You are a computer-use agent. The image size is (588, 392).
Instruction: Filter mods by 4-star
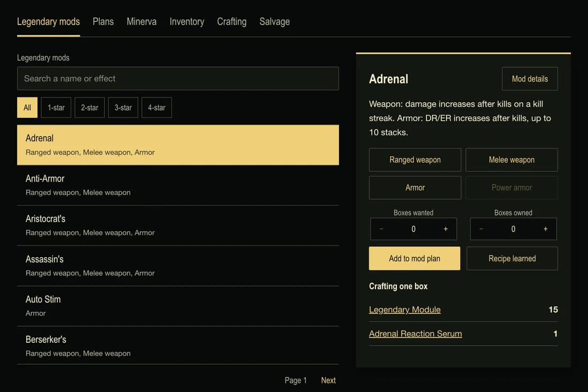pos(156,108)
